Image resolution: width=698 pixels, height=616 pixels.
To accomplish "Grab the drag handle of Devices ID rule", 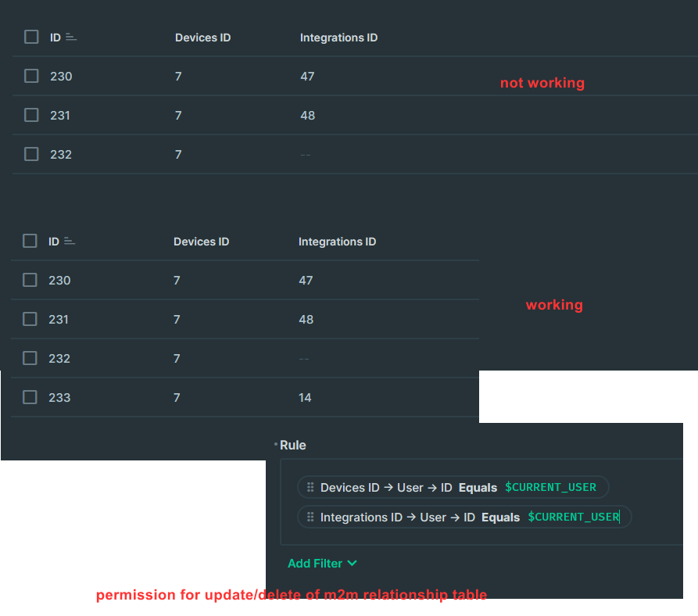I will pyautogui.click(x=310, y=487).
